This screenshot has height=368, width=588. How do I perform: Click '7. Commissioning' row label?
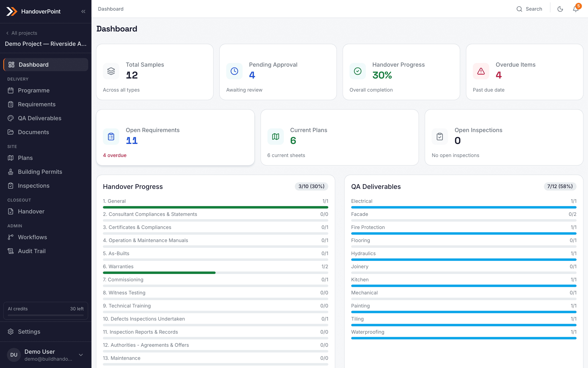click(x=123, y=280)
